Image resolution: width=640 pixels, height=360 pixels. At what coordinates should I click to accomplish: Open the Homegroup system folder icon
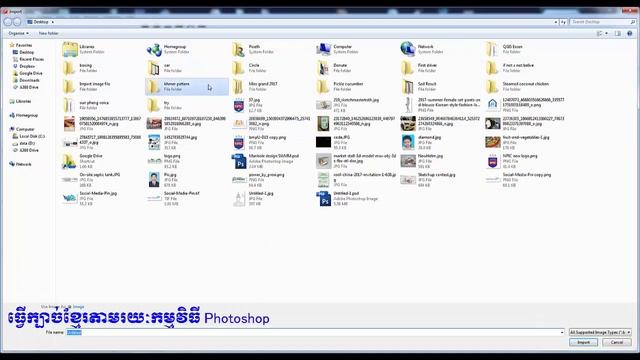pos(154,49)
